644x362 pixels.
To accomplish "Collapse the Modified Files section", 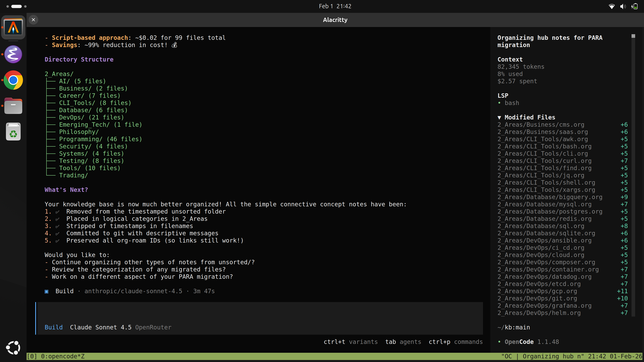I will (526, 117).
